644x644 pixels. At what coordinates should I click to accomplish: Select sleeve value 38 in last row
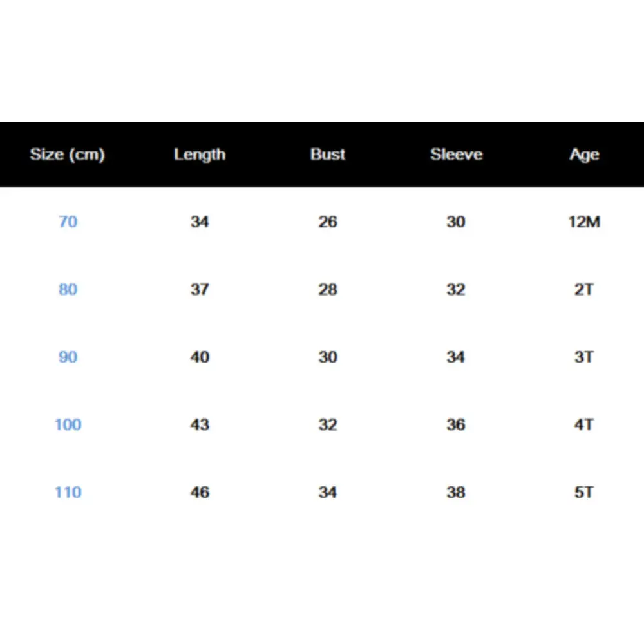(456, 492)
